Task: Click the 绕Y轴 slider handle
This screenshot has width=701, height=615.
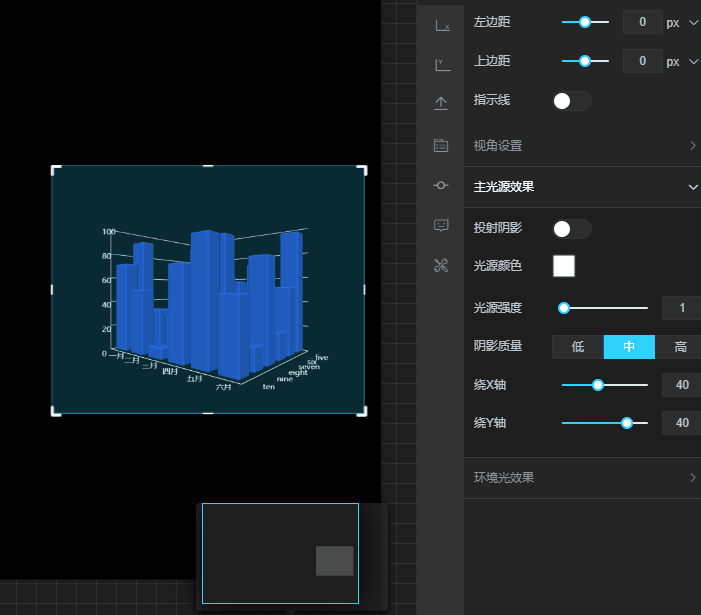Action: 627,423
